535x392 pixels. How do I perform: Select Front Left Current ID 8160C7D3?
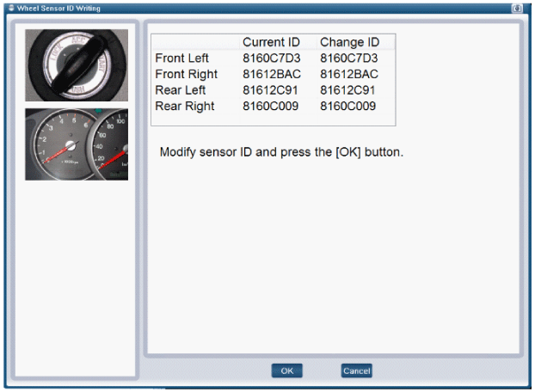272,58
